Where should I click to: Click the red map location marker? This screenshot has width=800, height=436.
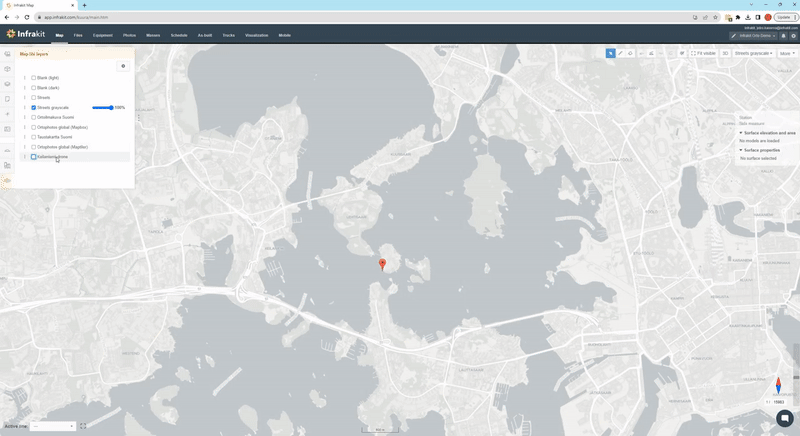click(382, 264)
